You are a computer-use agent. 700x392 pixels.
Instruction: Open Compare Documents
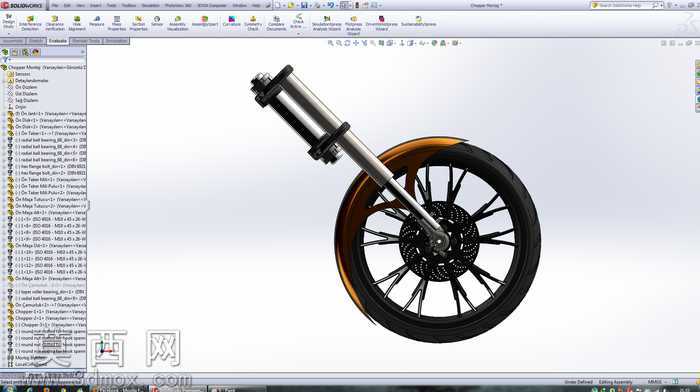[x=276, y=23]
